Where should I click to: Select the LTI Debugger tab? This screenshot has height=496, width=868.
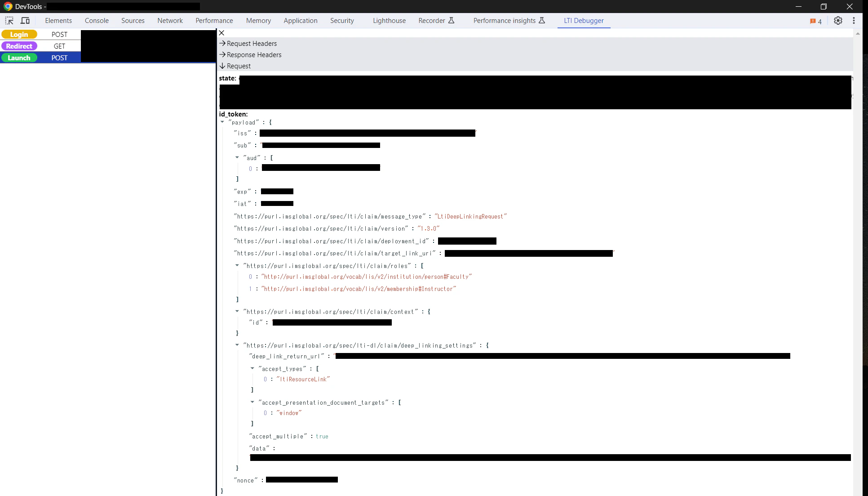click(x=584, y=21)
